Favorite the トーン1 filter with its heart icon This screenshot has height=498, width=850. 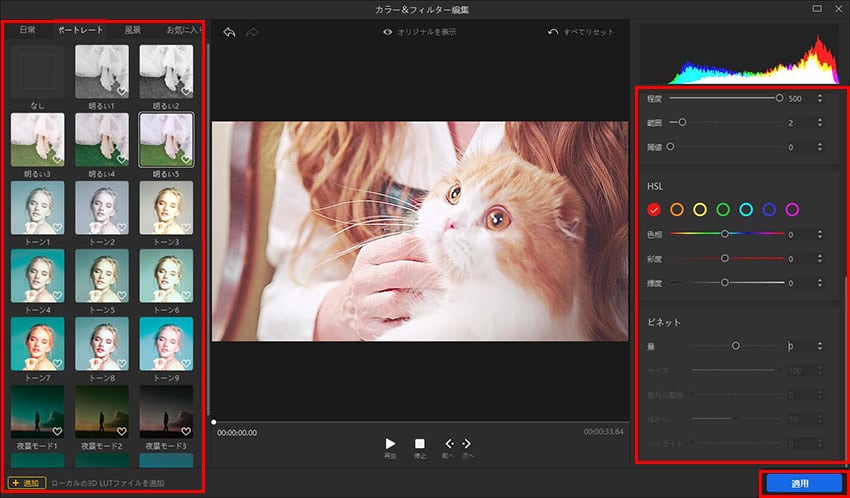pyautogui.click(x=57, y=227)
